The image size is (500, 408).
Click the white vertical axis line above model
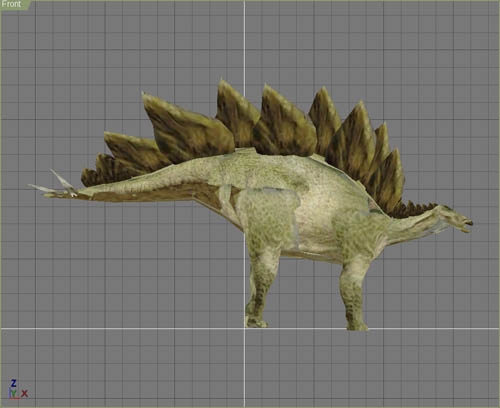tap(245, 40)
